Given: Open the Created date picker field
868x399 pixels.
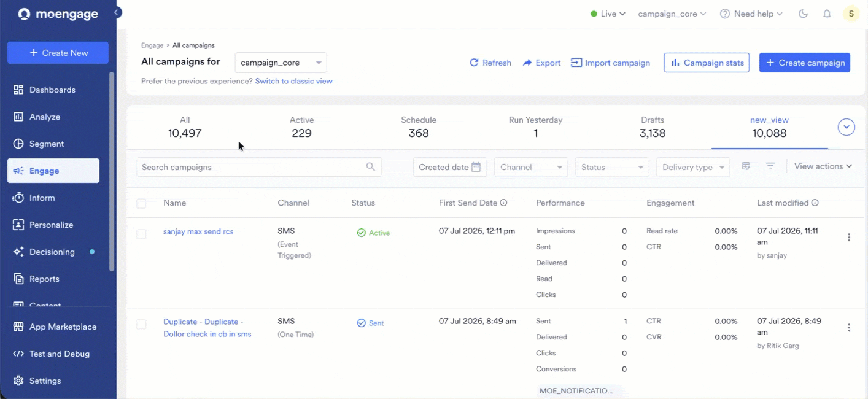Looking at the screenshot, I should point(450,167).
